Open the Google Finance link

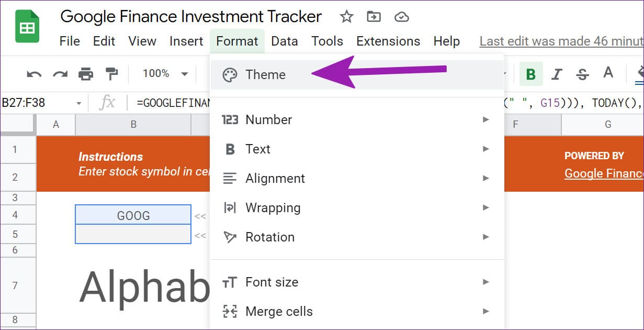pyautogui.click(x=604, y=173)
